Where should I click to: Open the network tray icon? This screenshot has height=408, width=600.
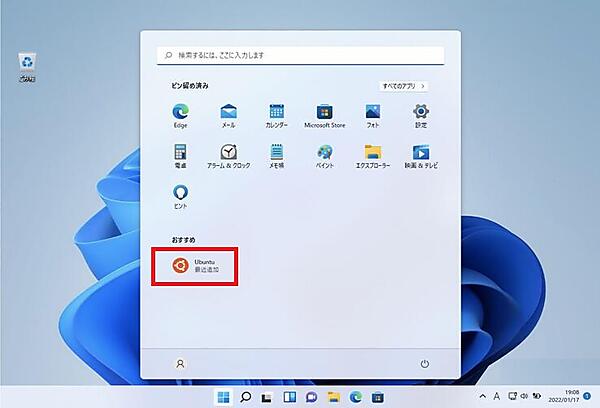pos(512,396)
